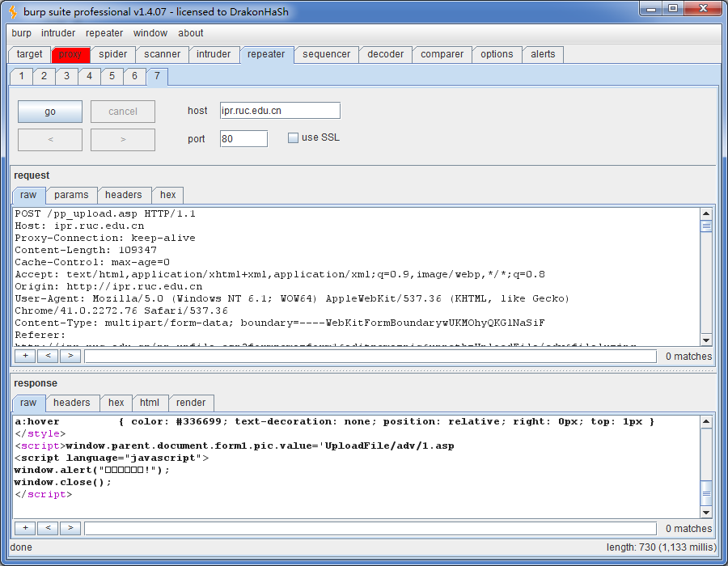Click the request pane scrollbar down arrow
The width and height of the screenshot is (728, 566).
pos(706,340)
